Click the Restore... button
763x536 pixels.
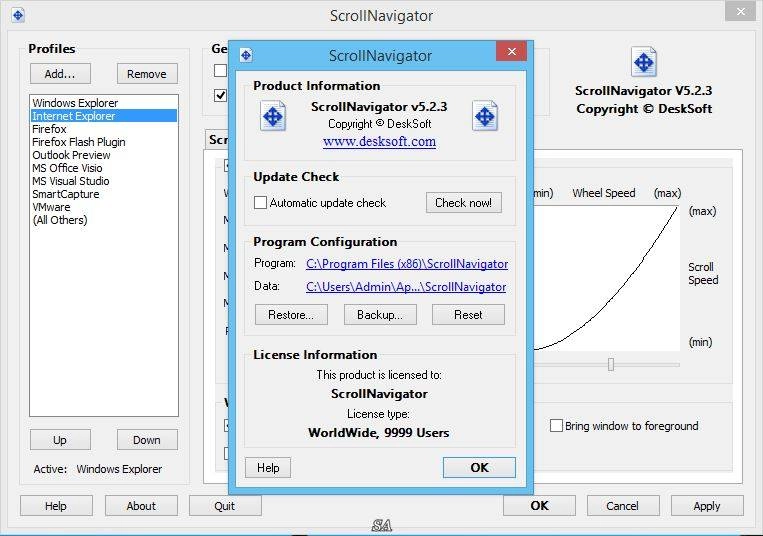(291, 315)
